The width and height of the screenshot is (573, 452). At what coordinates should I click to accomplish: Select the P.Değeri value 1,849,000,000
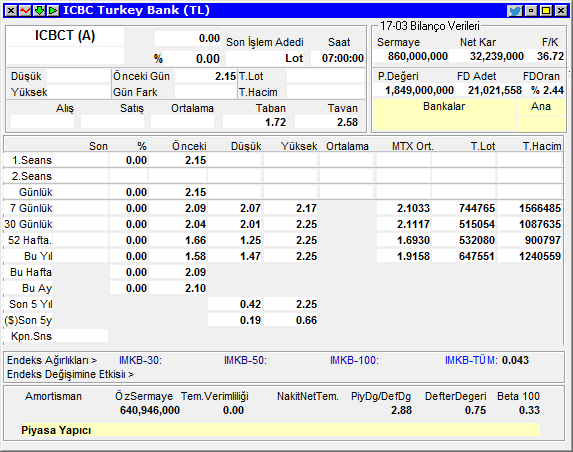pyautogui.click(x=419, y=90)
